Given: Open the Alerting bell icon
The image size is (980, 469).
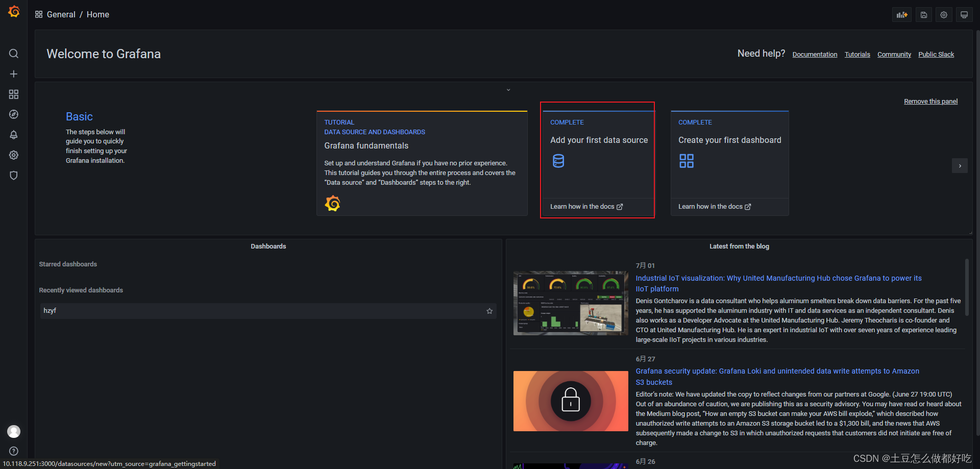Looking at the screenshot, I should pyautogui.click(x=14, y=135).
